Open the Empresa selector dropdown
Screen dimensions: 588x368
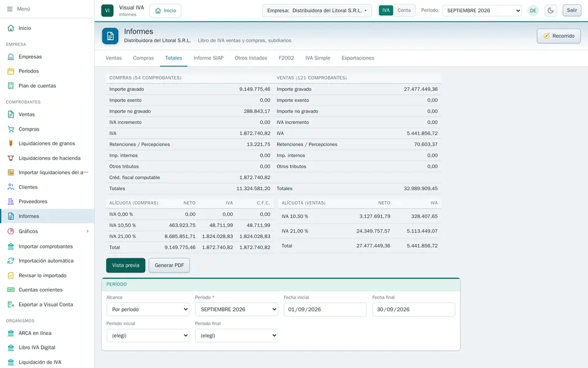[x=317, y=10]
